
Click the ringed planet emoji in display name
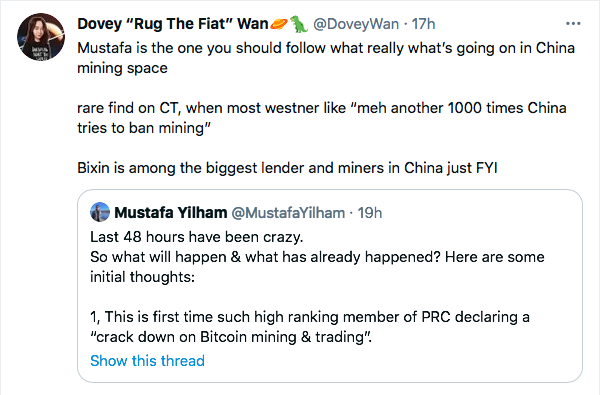click(x=279, y=24)
